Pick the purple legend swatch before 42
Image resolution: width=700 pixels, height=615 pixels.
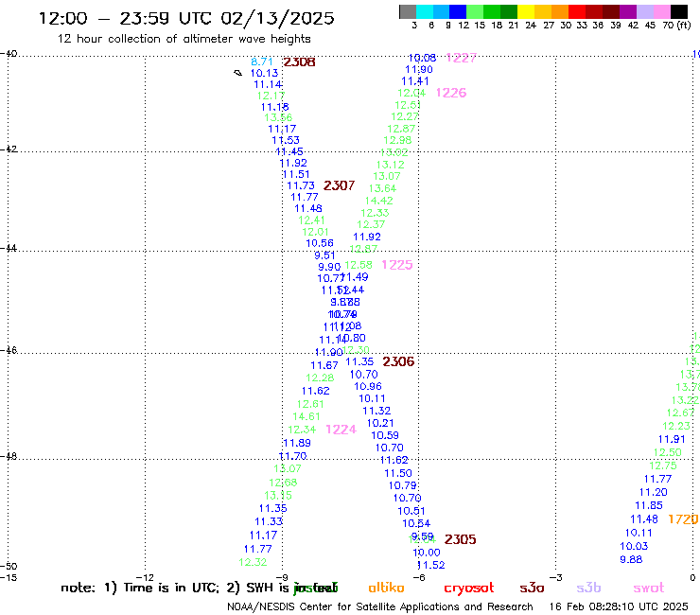point(627,12)
